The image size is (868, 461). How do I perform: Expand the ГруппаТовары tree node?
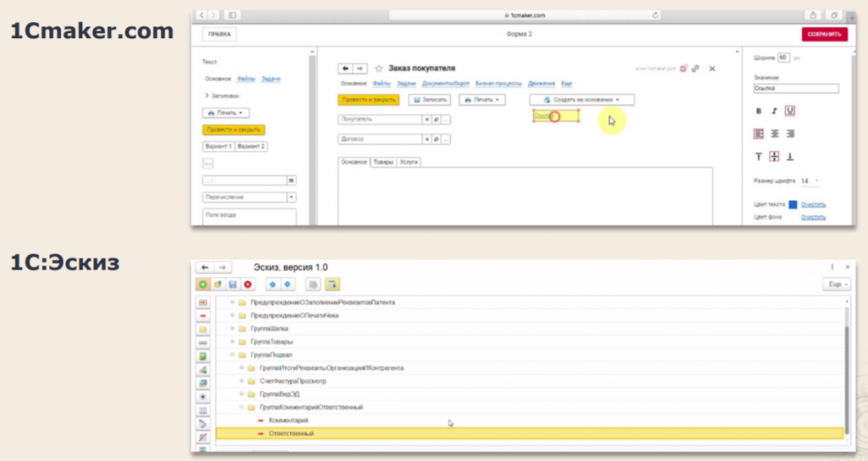tap(232, 342)
